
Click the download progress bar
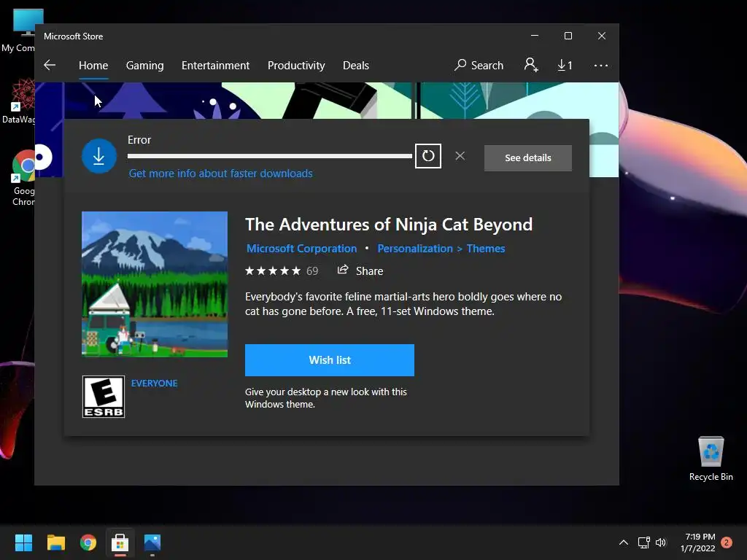270,156
